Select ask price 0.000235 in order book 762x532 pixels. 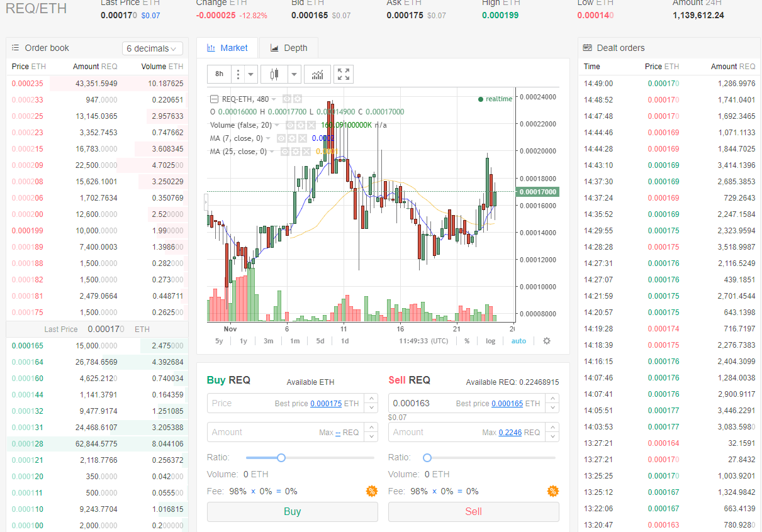pos(27,84)
